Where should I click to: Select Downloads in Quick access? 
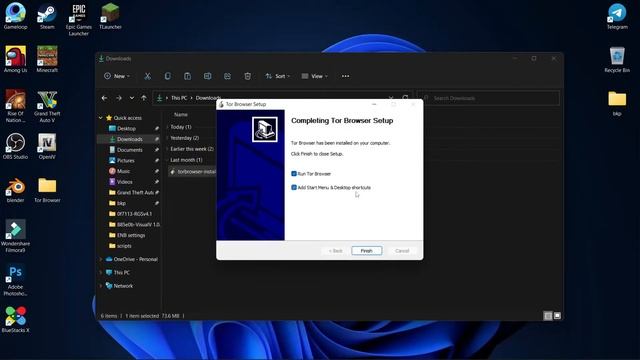[129, 139]
